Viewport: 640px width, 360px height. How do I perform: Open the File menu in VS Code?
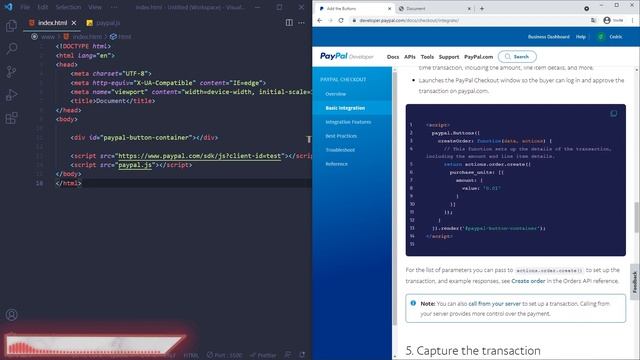click(25, 7)
